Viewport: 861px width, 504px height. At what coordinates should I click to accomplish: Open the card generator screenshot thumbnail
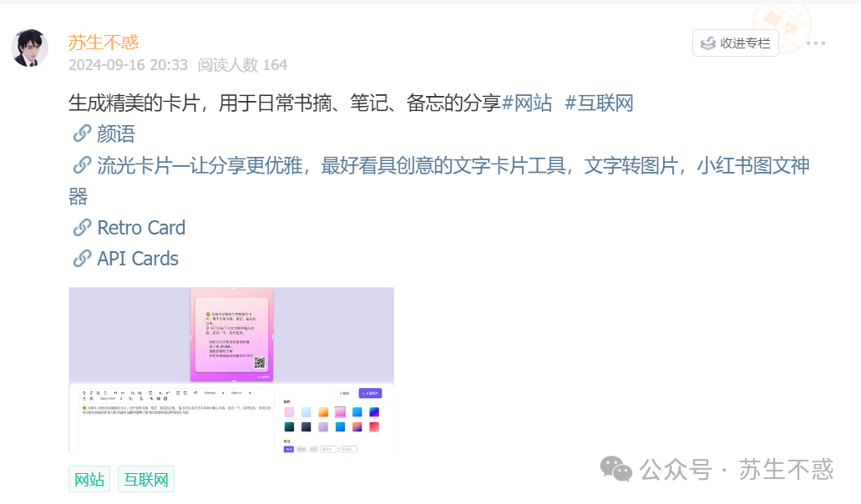click(231, 370)
